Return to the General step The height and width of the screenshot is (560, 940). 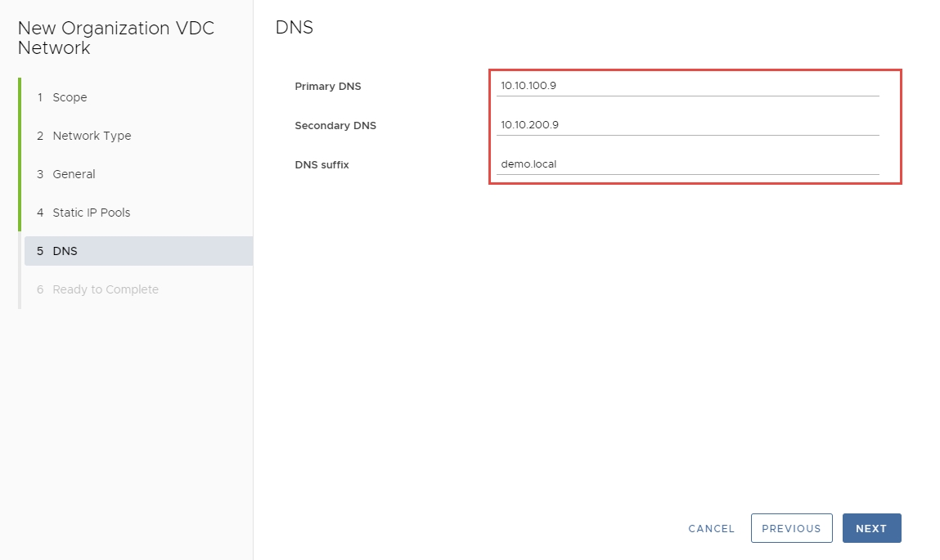click(74, 174)
